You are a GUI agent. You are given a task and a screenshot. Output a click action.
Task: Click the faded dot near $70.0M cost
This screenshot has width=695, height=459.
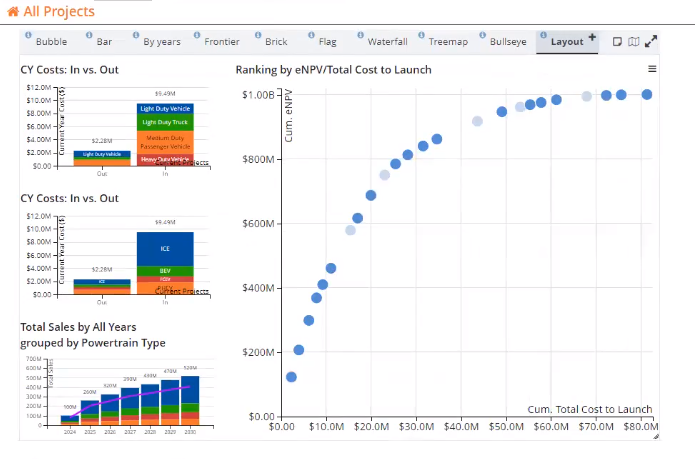pyautogui.click(x=586, y=96)
